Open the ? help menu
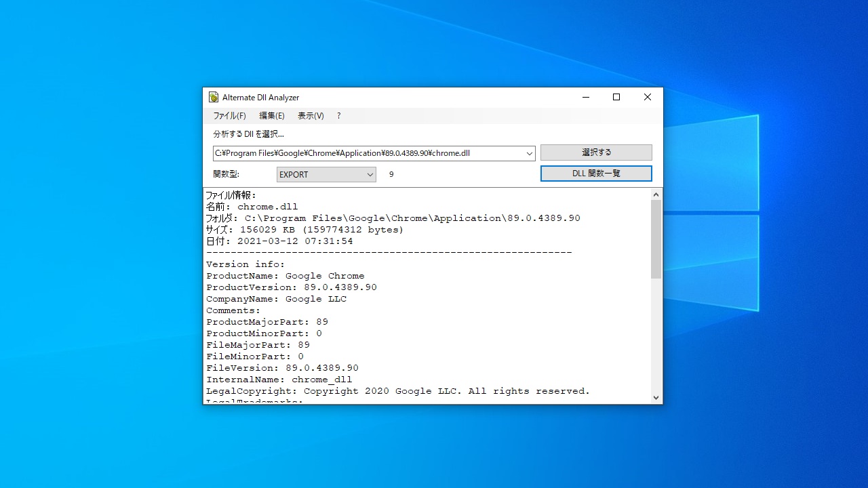This screenshot has width=868, height=488. 338,116
